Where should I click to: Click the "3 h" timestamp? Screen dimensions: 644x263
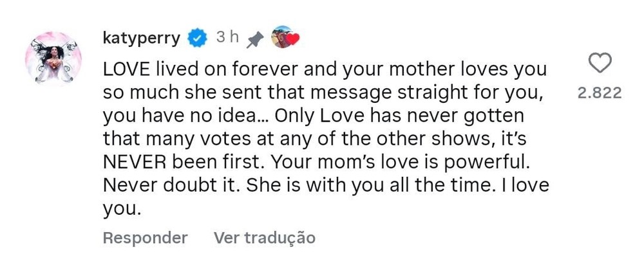[x=227, y=37]
